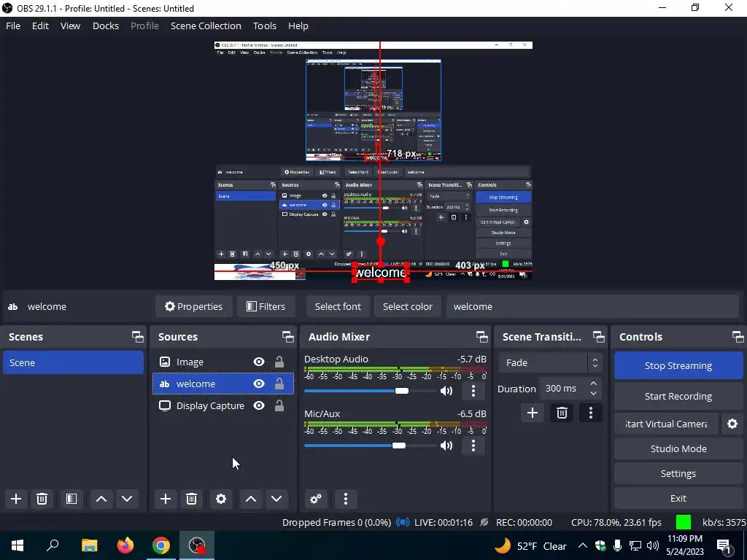
Task: Open the Help menu
Action: [298, 26]
